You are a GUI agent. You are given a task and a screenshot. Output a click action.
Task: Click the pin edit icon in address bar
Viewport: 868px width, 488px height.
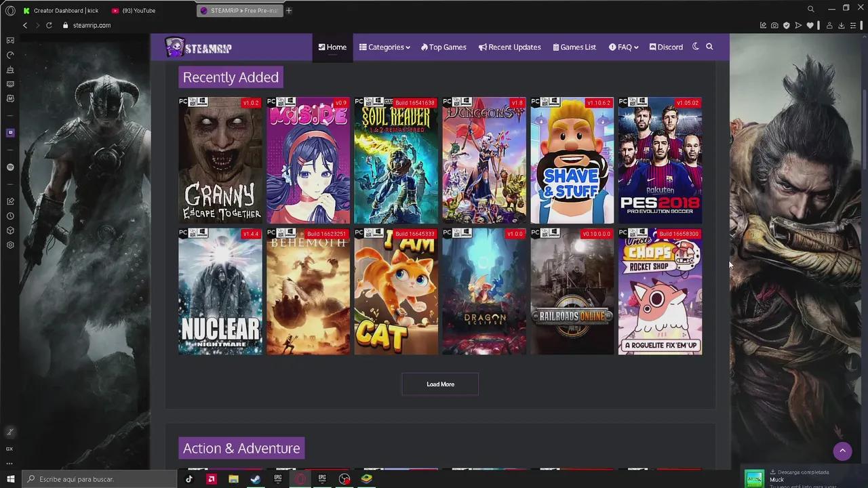[x=763, y=25]
